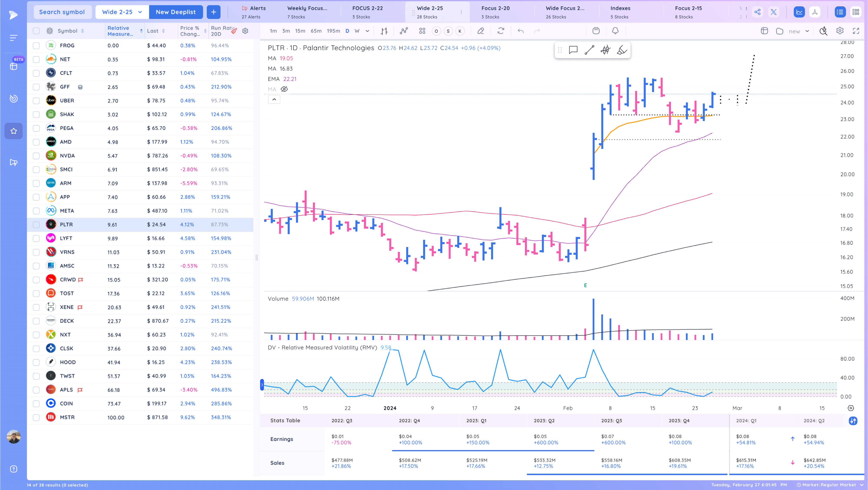
Task: Click the blue plus button
Action: click(x=214, y=12)
